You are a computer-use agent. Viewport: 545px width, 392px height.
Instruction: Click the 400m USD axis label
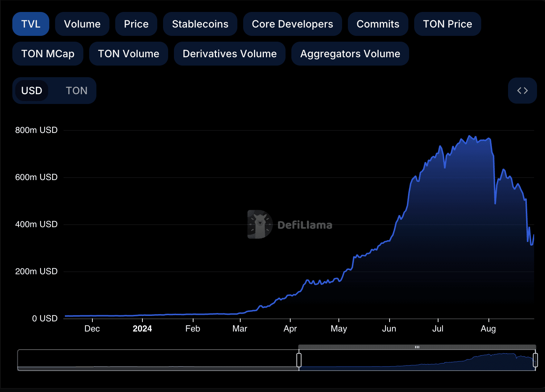click(x=36, y=224)
